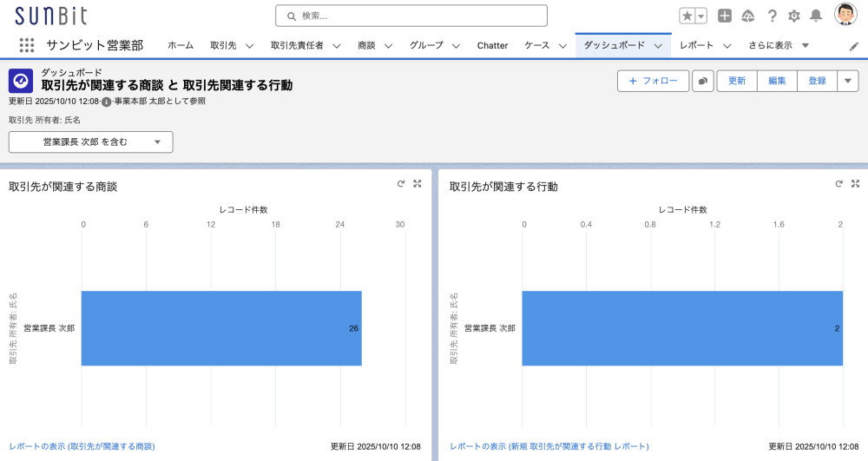Go to the ホーム tab
This screenshot has height=461, width=868.
[x=181, y=45]
